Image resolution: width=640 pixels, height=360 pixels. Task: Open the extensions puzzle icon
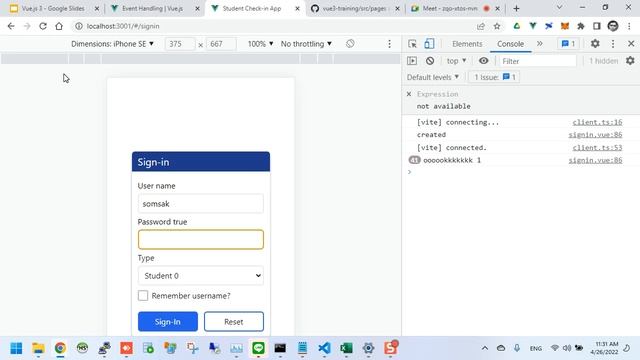tap(580, 26)
